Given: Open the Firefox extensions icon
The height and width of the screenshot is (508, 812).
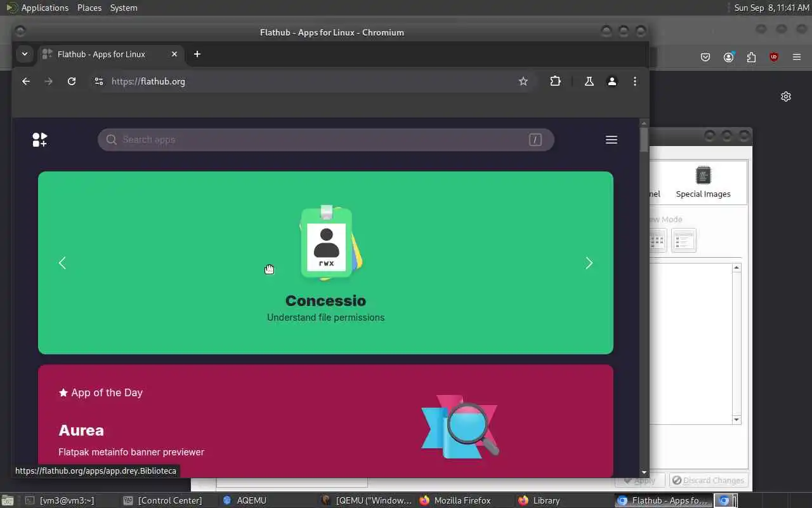Looking at the screenshot, I should point(751,57).
